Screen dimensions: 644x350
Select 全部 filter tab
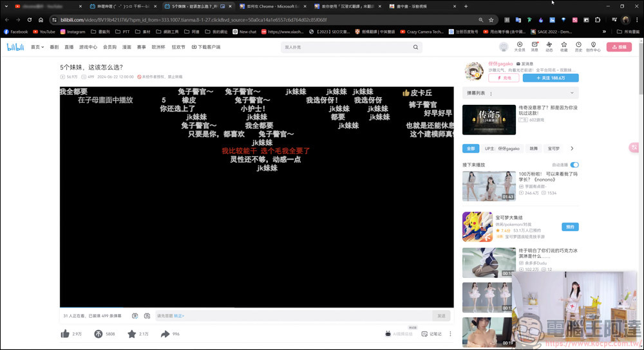click(x=471, y=149)
